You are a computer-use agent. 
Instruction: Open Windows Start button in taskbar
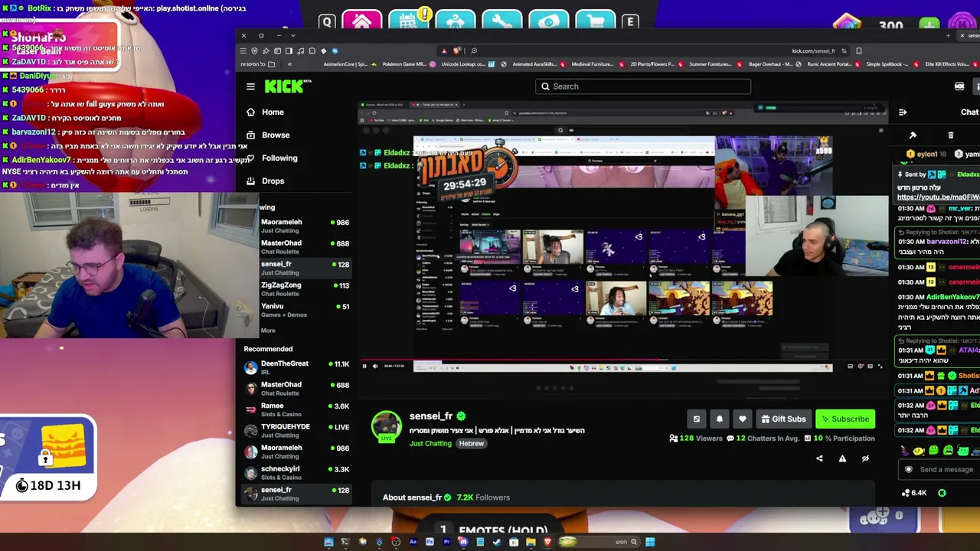pos(650,542)
